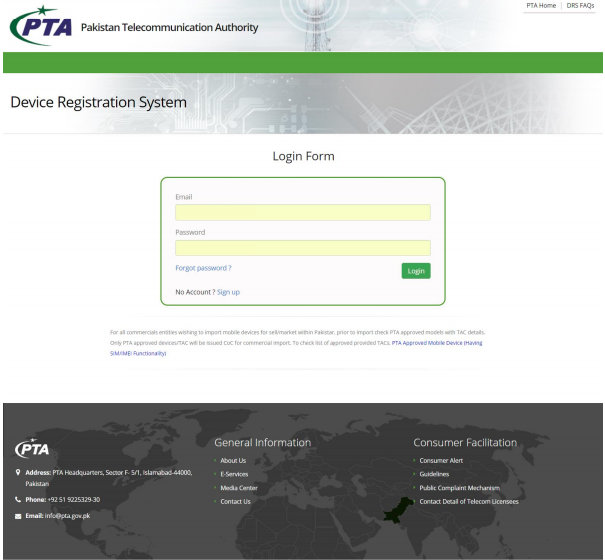Open Contact Us in General Information

click(235, 501)
